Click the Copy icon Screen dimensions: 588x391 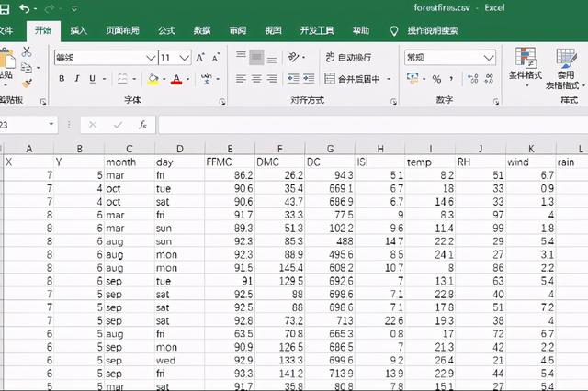coord(27,68)
